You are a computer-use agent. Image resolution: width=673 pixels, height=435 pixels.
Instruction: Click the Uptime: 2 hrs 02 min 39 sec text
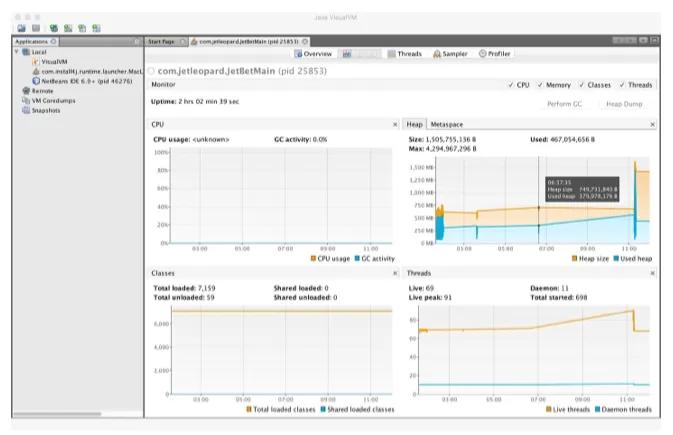click(195, 102)
